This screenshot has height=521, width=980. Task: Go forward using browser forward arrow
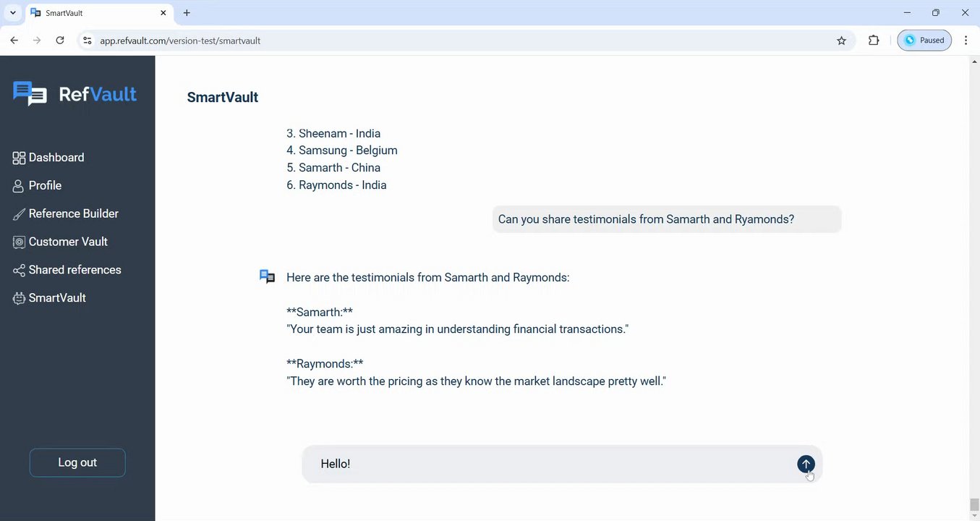click(37, 41)
